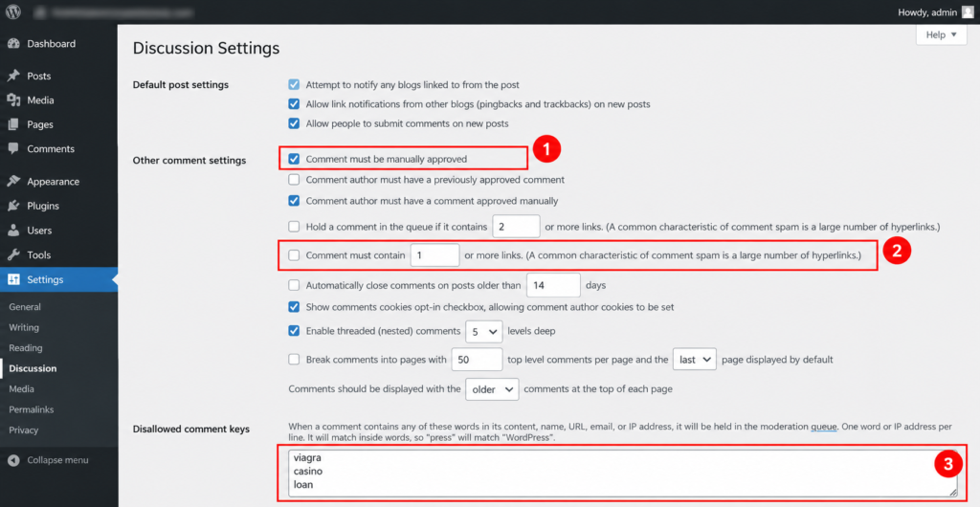Click the Collapse menu button
Image resolution: width=980 pixels, height=507 pixels.
[48, 460]
